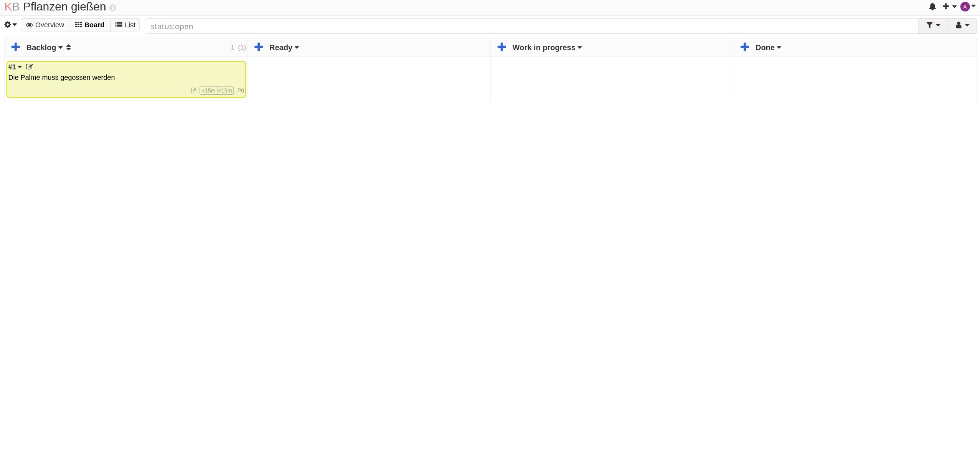
Task: Add a task to the Done column
Action: click(744, 47)
